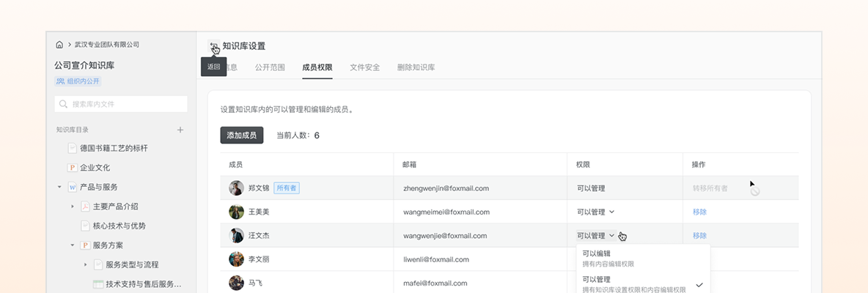The width and height of the screenshot is (868, 293).
Task: Click 郑文锦's 可以管理 permission text
Action: 591,188
